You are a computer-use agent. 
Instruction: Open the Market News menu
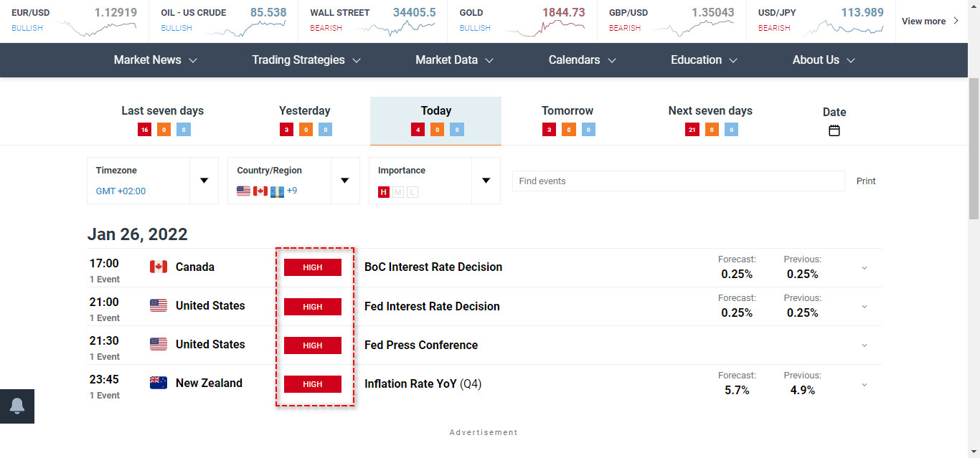[156, 60]
